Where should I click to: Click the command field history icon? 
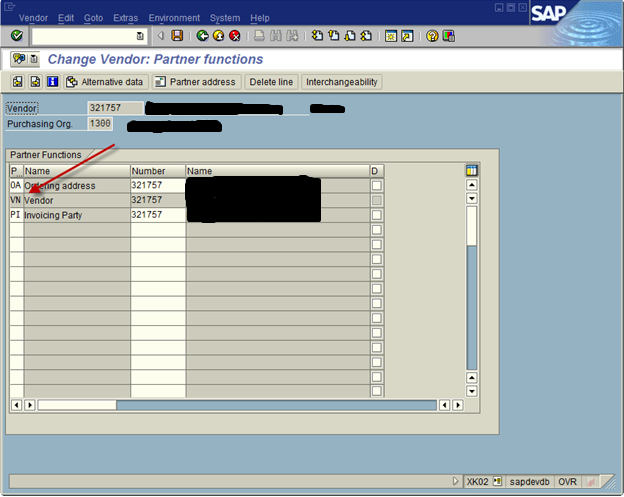(140, 36)
